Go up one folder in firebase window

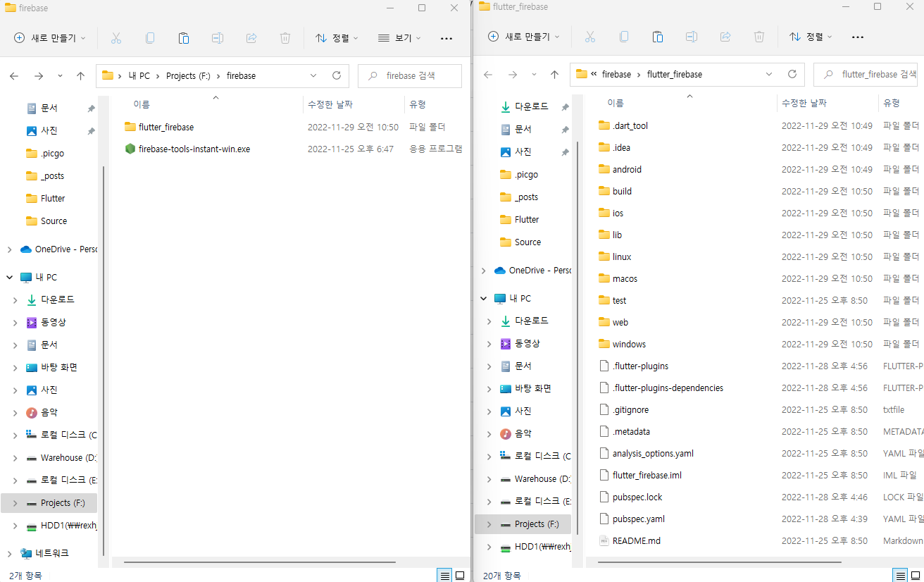pos(80,75)
